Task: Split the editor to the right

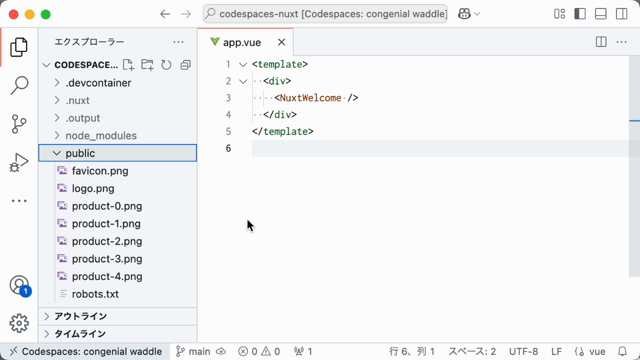Action: (x=601, y=42)
